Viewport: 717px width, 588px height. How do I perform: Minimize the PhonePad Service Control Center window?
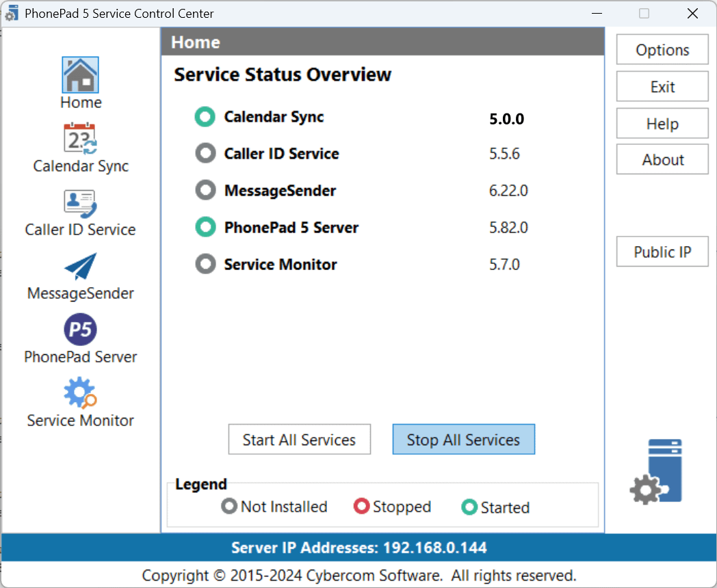pos(597,13)
